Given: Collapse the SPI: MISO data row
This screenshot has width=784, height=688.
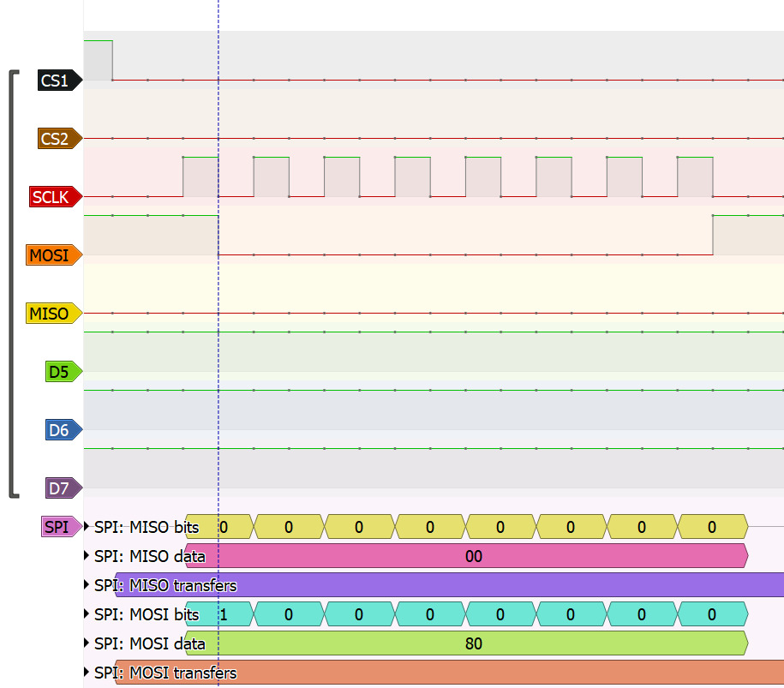Looking at the screenshot, I should 87,555.
